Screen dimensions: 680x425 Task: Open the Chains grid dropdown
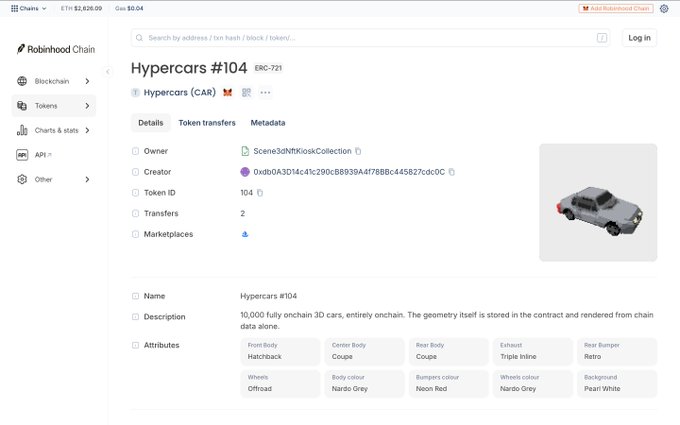[x=28, y=8]
